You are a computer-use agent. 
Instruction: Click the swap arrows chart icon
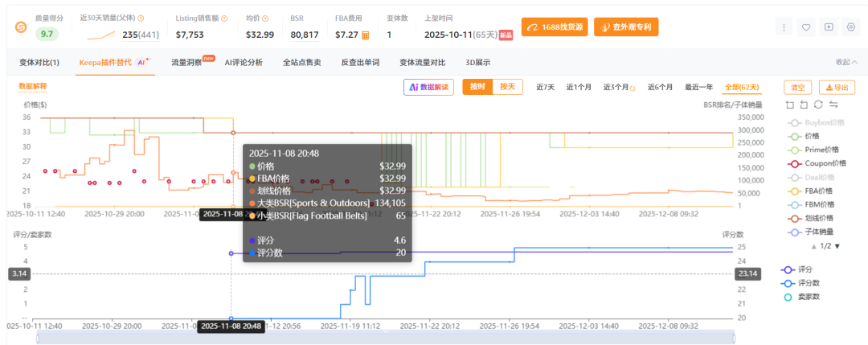point(833,105)
